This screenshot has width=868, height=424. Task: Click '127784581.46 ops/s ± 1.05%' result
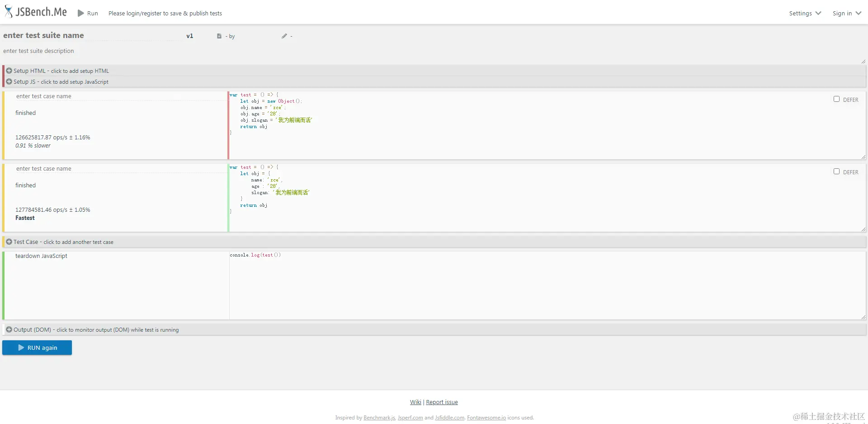click(53, 210)
